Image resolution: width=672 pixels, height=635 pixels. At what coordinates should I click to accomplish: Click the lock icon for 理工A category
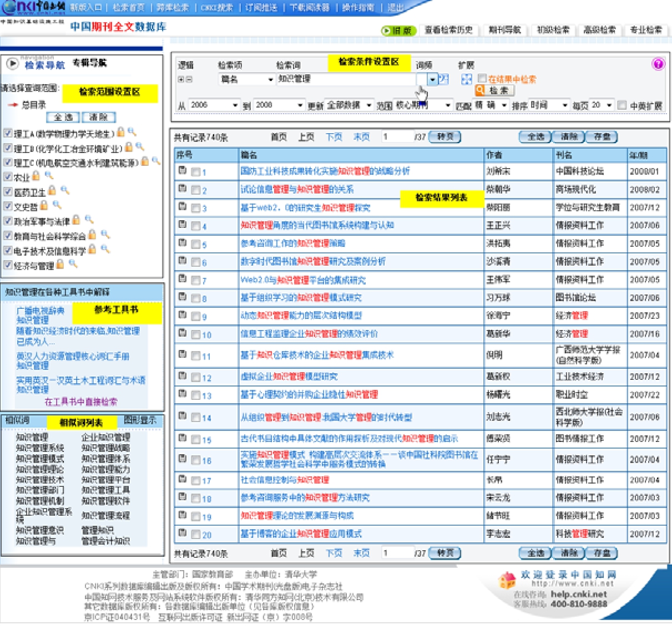[120, 132]
